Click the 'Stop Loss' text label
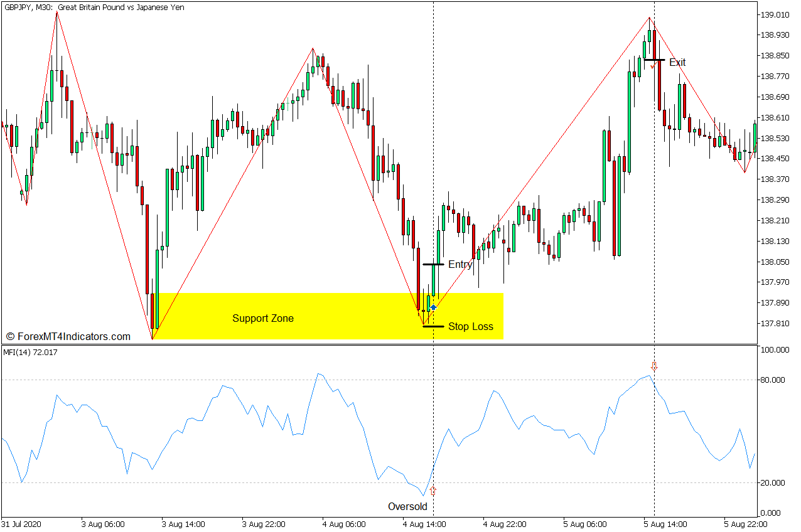This screenshot has width=801, height=532. click(x=471, y=326)
